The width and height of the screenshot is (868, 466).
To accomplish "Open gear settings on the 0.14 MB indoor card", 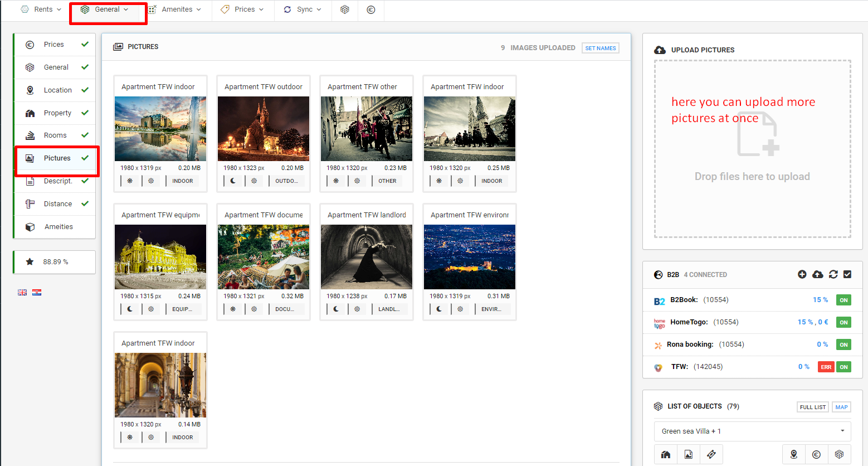I will tap(151, 437).
